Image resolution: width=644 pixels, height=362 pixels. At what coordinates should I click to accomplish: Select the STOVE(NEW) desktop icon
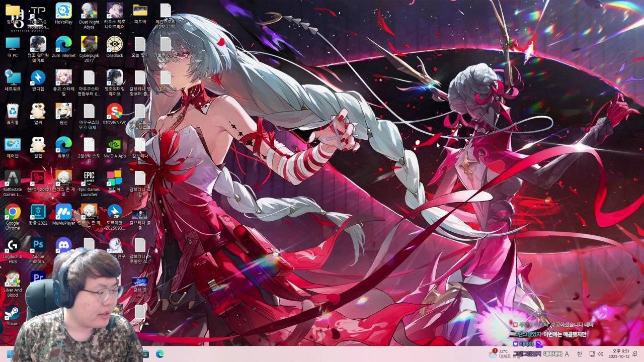click(115, 112)
